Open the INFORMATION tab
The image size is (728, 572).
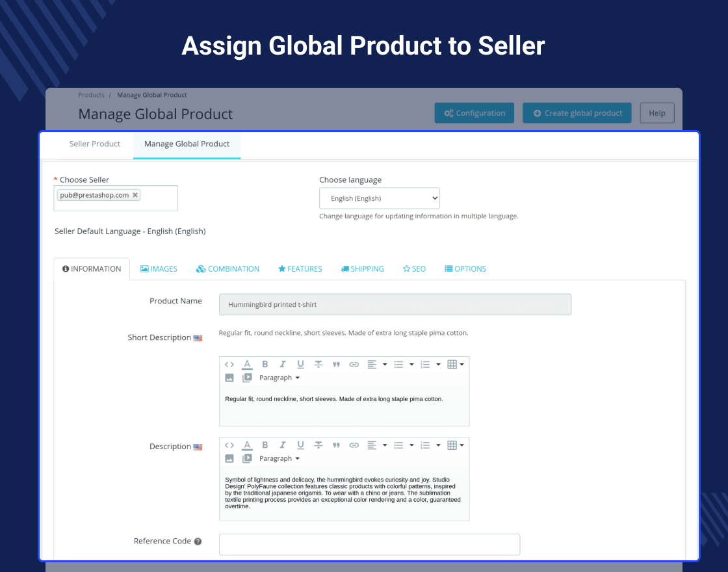coord(92,269)
